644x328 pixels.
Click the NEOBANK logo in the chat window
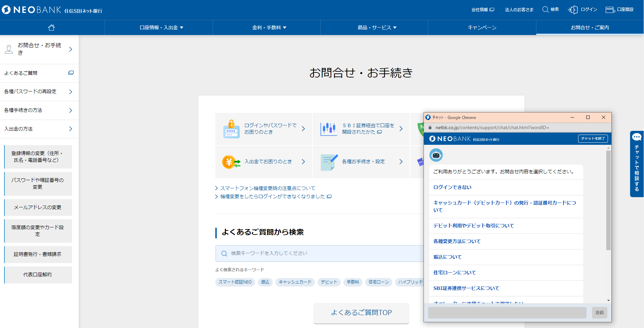[x=464, y=139]
